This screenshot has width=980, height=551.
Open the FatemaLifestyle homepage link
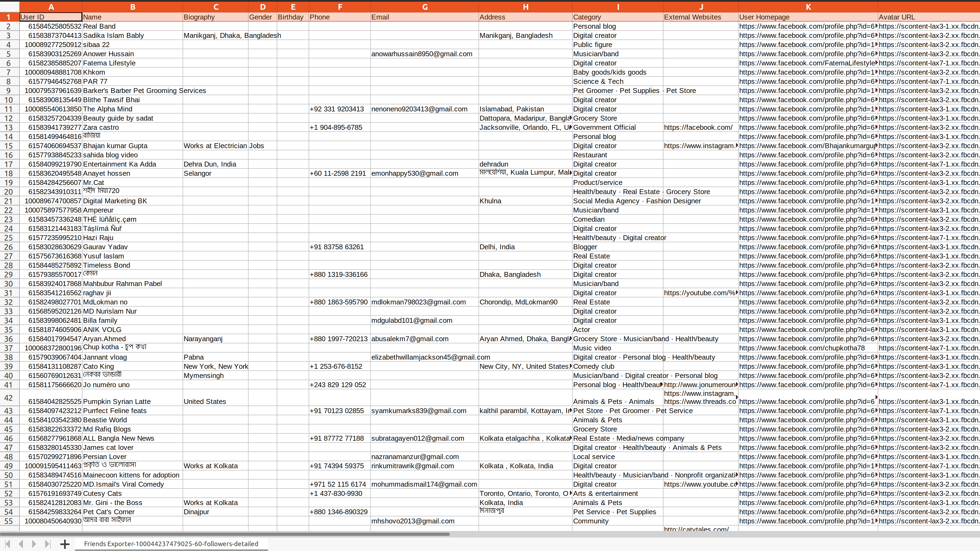pos(807,63)
